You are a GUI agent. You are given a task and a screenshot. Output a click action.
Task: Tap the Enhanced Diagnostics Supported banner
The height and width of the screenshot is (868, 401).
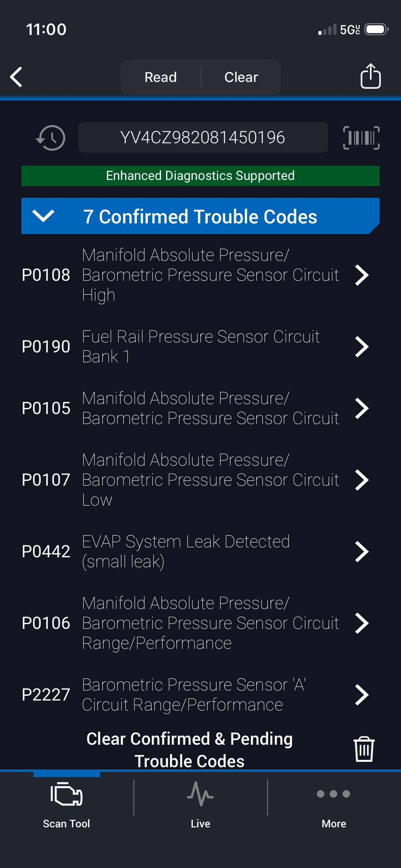point(200,176)
